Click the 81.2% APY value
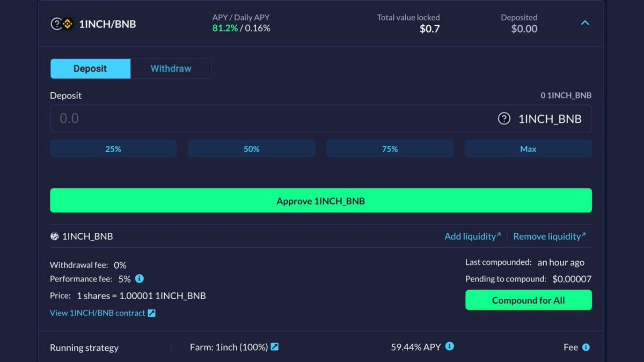 point(225,28)
